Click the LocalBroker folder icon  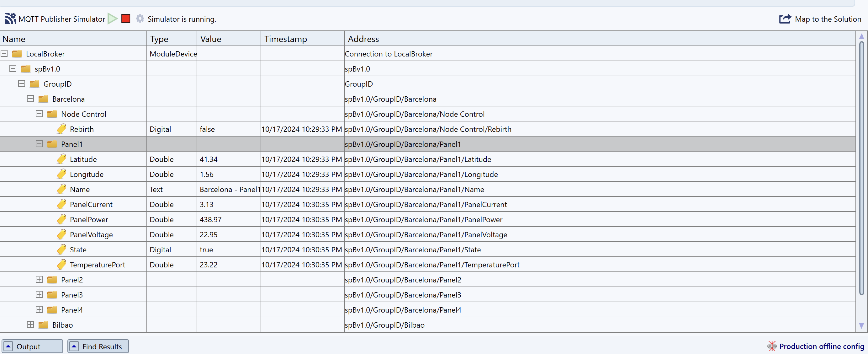click(x=17, y=54)
